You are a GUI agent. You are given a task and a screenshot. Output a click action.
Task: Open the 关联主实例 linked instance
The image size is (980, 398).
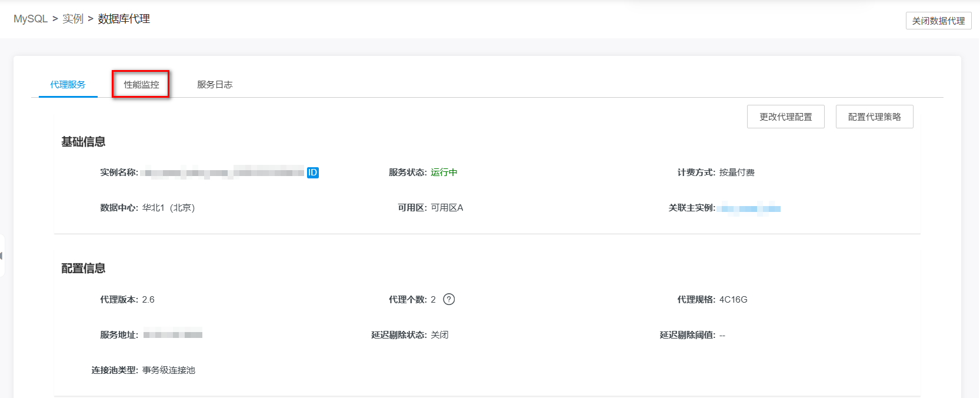click(751, 208)
